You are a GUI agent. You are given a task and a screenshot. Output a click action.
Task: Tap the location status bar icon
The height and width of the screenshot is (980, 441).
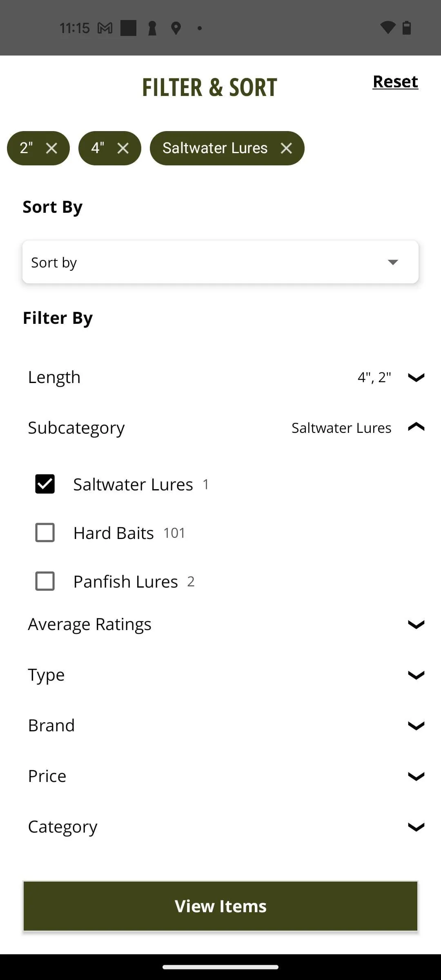[176, 28]
